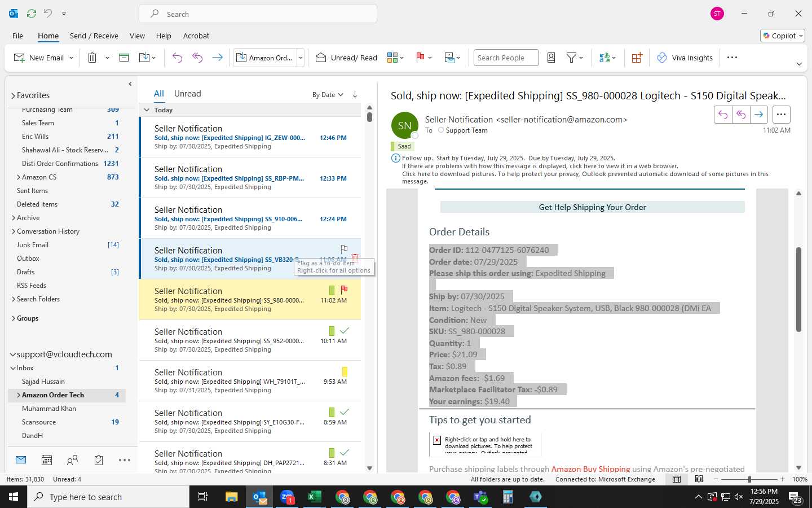812x508 pixels.
Task: Open the Move to folder icon
Action: pos(144,58)
